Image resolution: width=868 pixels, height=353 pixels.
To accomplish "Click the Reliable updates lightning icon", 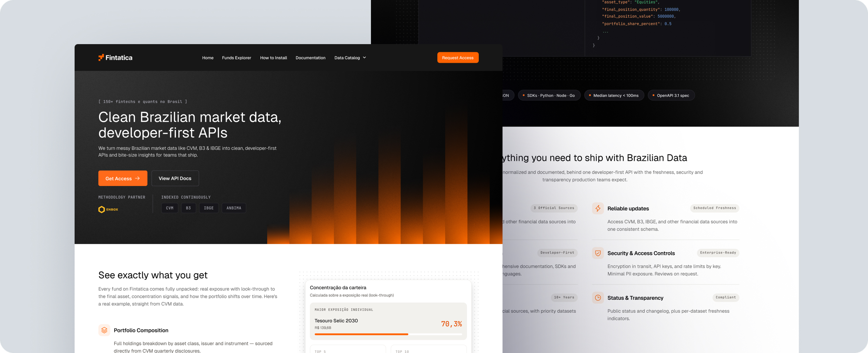I will (x=598, y=208).
